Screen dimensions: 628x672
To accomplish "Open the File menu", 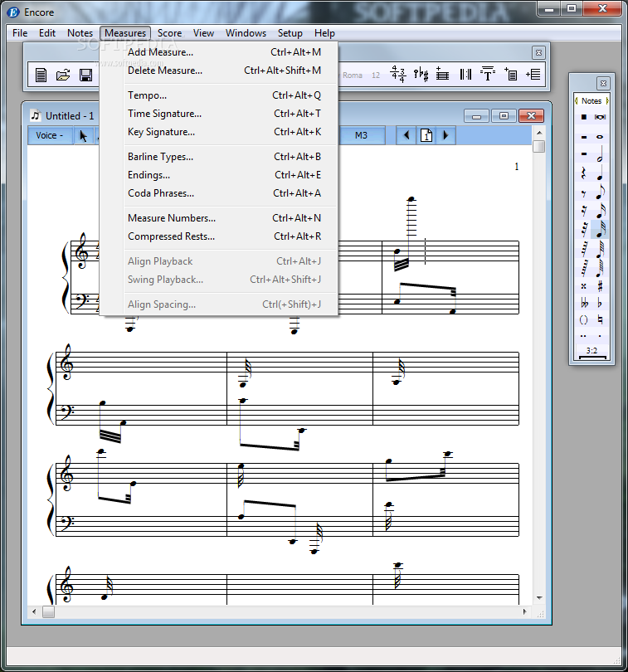I will coord(20,33).
